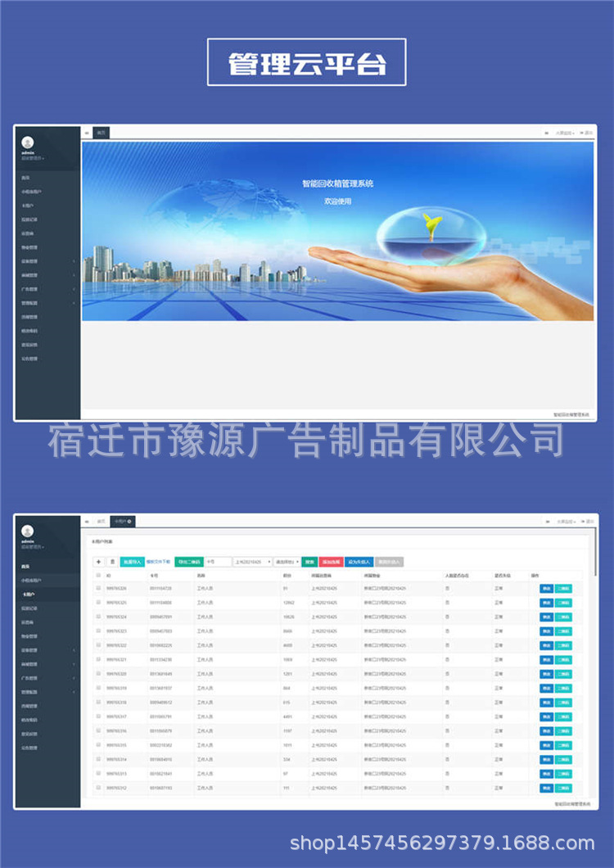The height and width of the screenshot is (868, 614).
Task: Click the plus add icon in card user list
Action: point(98,562)
